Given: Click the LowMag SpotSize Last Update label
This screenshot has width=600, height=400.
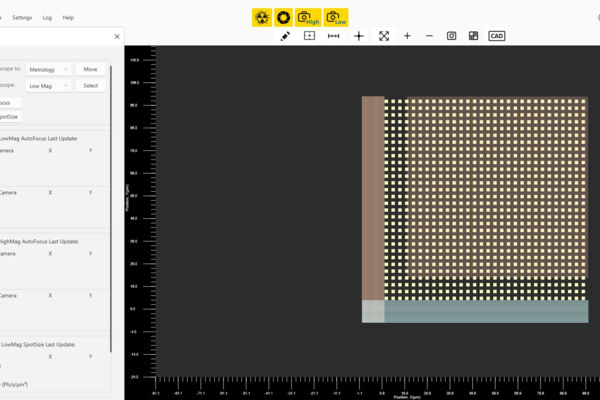Looking at the screenshot, I should pos(38,344).
